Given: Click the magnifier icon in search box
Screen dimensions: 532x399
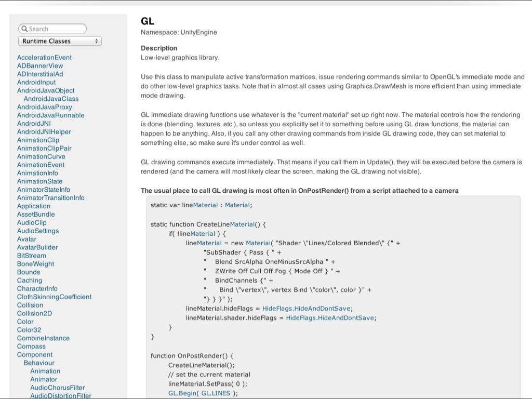Looking at the screenshot, I should (24, 29).
